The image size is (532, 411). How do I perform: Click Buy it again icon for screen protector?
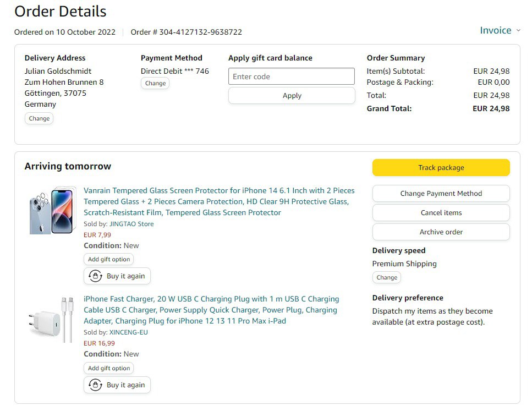pyautogui.click(x=96, y=276)
